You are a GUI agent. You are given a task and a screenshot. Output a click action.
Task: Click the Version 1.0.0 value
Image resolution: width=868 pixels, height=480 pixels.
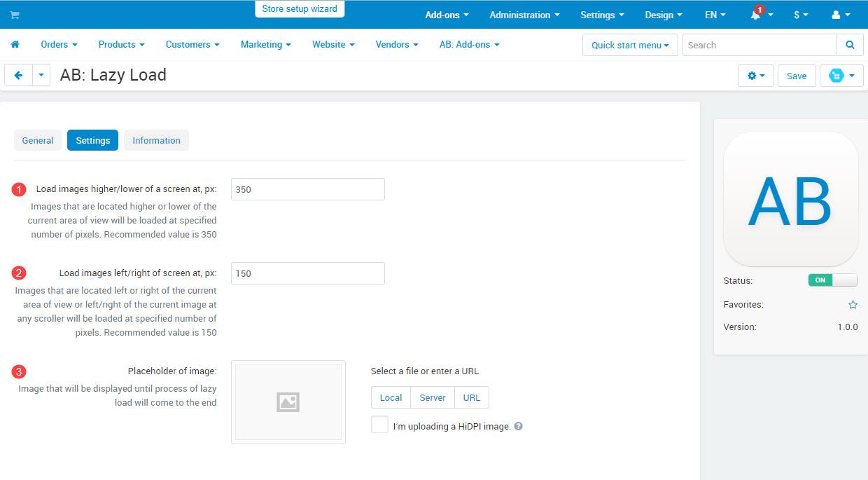click(x=848, y=327)
